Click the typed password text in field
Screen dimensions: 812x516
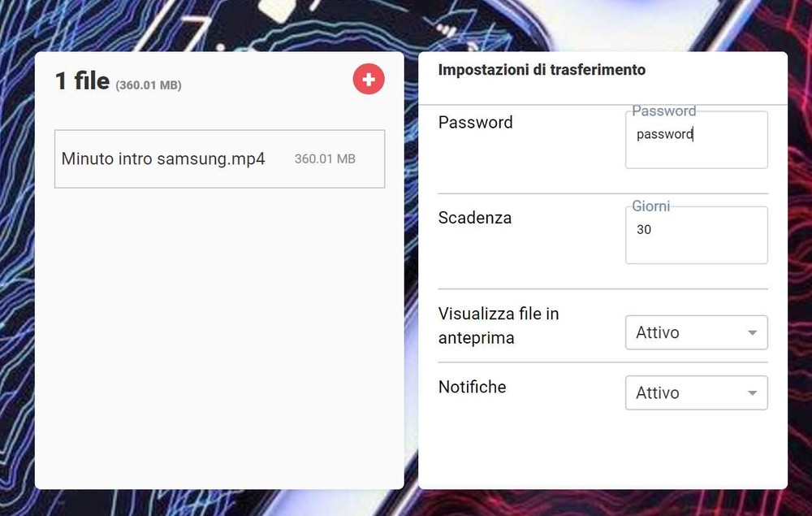pyautogui.click(x=665, y=134)
